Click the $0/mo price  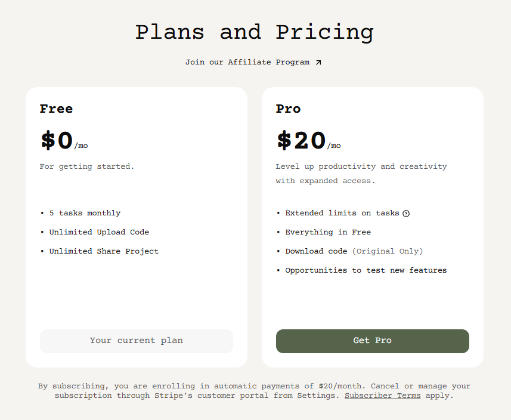click(64, 141)
